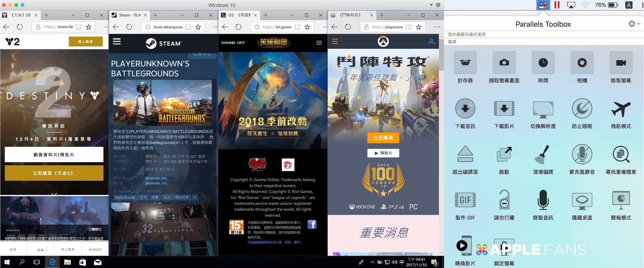Toggle the 飛航模式 airplane mode tool

(621, 109)
